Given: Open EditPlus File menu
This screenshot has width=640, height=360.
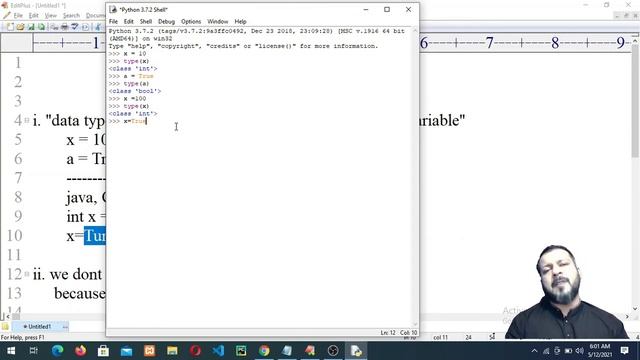Looking at the screenshot, I should pyautogui.click(x=18, y=16).
